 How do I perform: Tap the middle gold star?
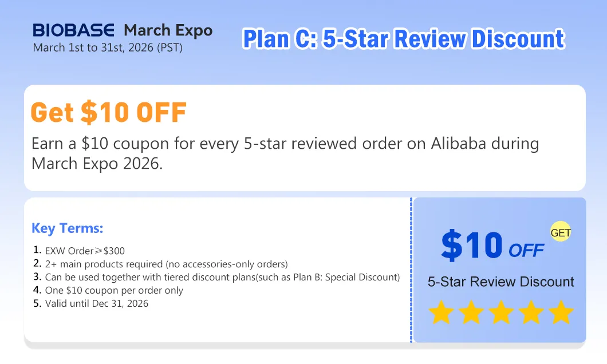[500, 312]
